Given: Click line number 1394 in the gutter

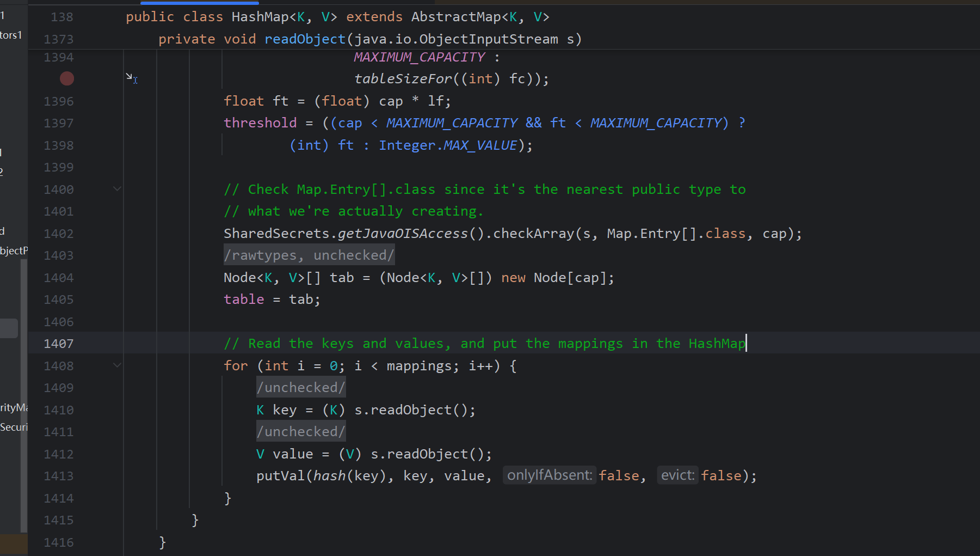Looking at the screenshot, I should click(x=59, y=57).
